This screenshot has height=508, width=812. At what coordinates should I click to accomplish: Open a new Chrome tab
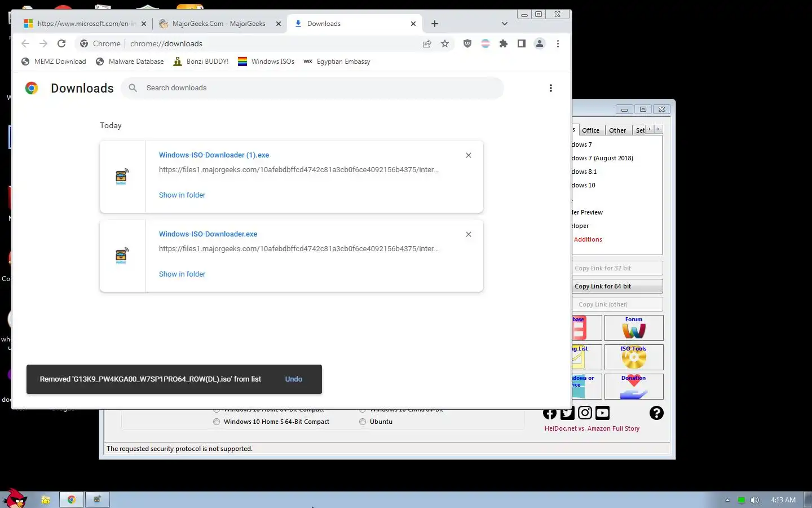pyautogui.click(x=435, y=24)
